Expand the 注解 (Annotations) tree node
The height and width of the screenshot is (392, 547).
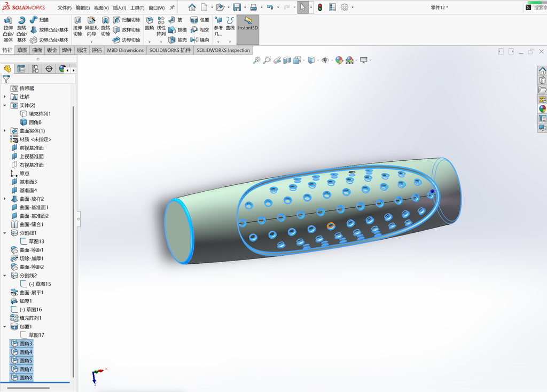click(4, 97)
